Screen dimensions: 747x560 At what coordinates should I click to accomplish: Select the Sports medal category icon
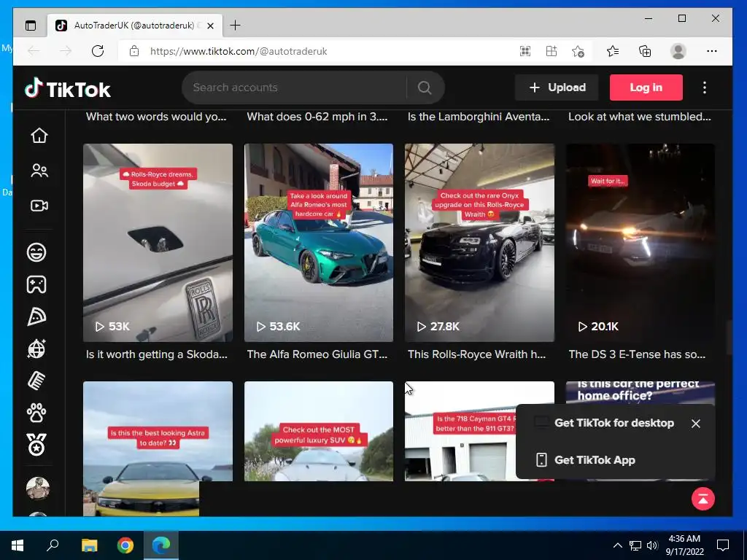coord(36,445)
